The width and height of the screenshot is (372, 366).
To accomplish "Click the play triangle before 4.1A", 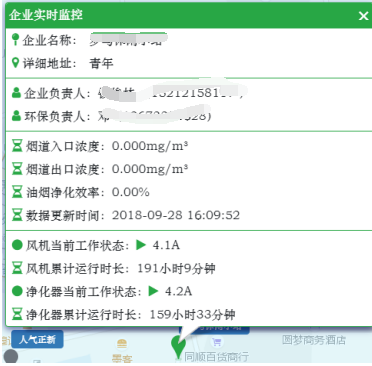I will click(141, 245).
